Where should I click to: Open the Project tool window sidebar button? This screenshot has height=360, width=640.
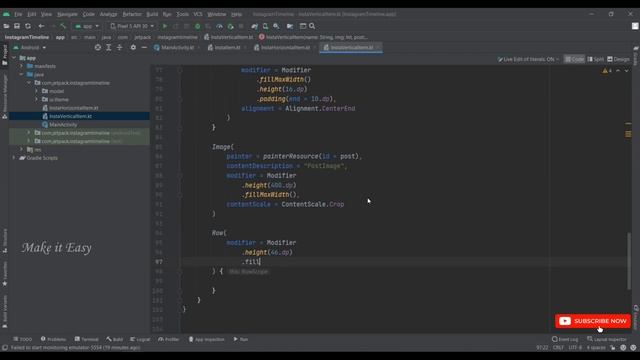coord(5,55)
